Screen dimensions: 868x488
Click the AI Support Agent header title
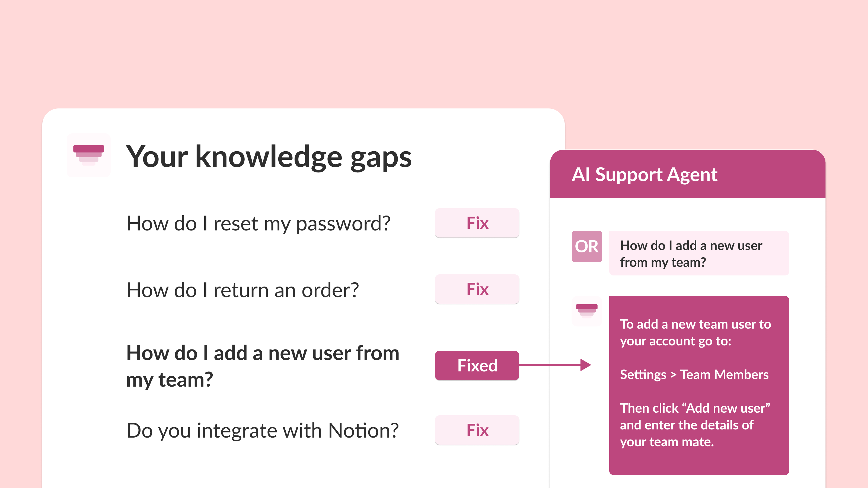pyautogui.click(x=644, y=174)
